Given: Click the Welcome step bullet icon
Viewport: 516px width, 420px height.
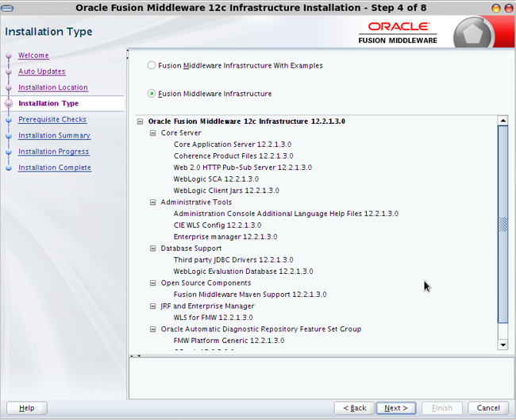Looking at the screenshot, I should point(9,56).
